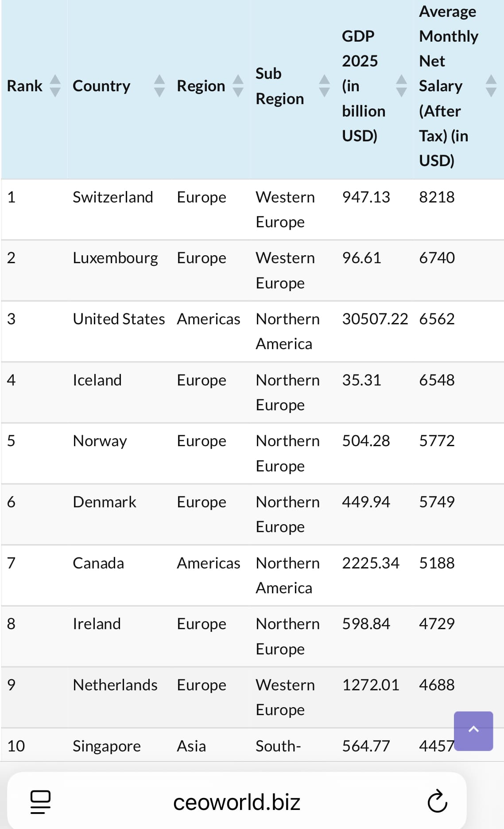Sort by GDP 2025 column arrows

[x=402, y=86]
